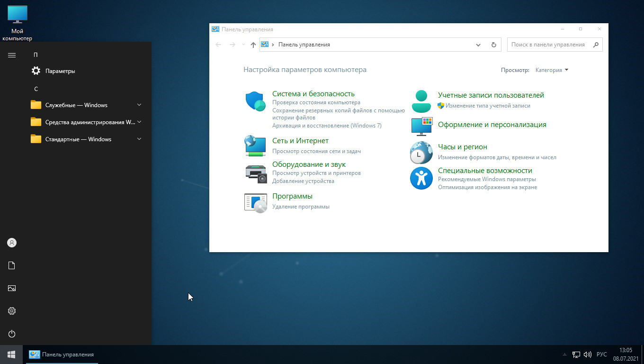Open Оформление и персонализация link
Image resolution: width=644 pixels, height=364 pixels.
pyautogui.click(x=492, y=125)
